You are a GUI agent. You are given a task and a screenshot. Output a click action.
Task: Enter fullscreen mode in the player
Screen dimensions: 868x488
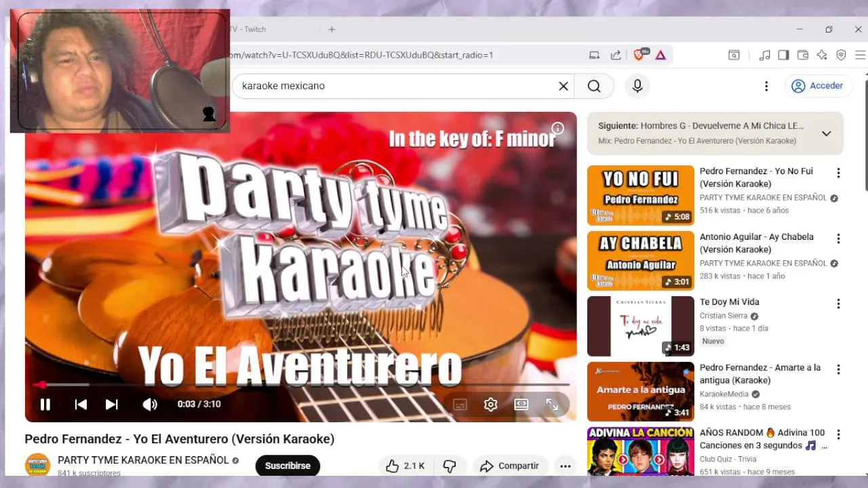point(552,405)
